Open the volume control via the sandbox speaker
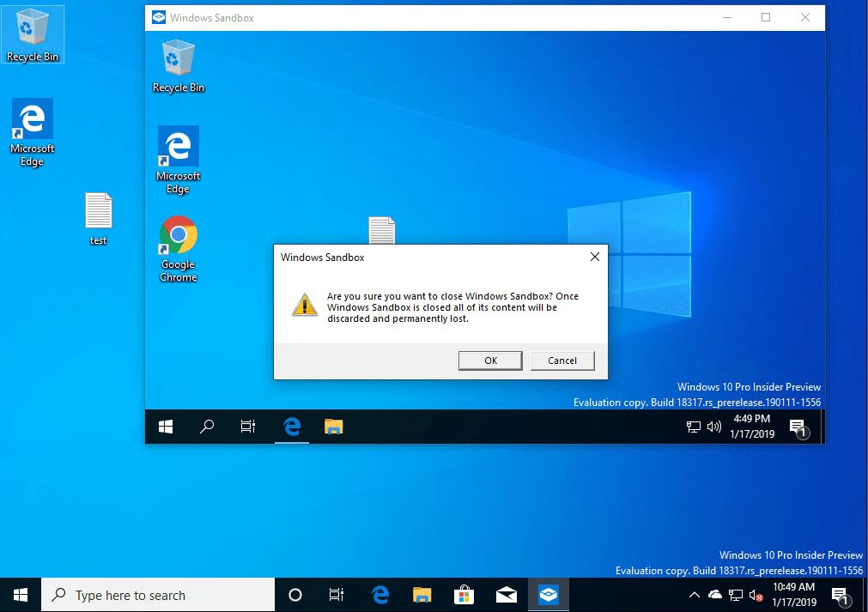This screenshot has width=868, height=612. (x=714, y=427)
